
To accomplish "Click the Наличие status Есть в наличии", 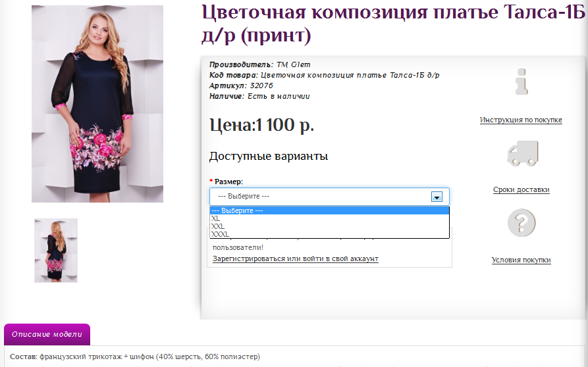I will click(x=279, y=96).
